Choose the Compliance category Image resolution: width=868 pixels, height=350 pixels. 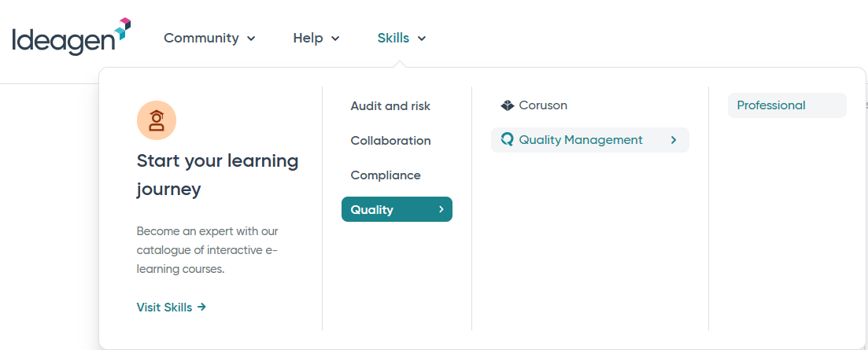pyautogui.click(x=386, y=175)
